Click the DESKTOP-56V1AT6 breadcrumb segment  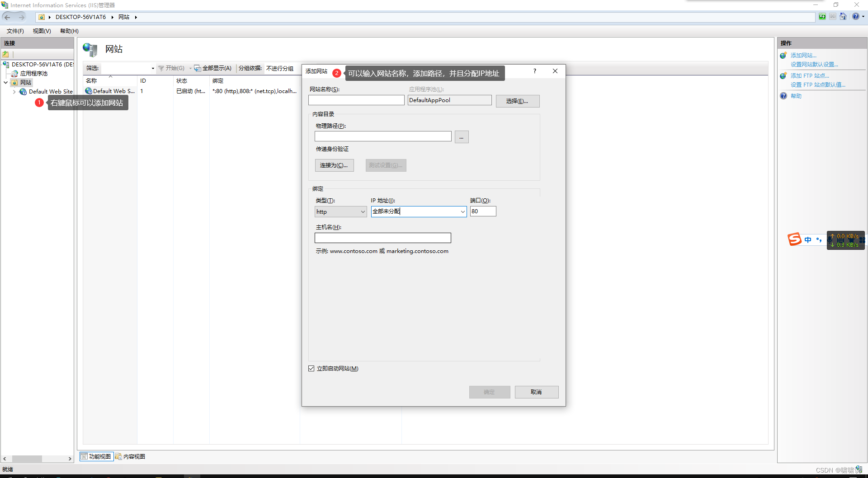80,17
